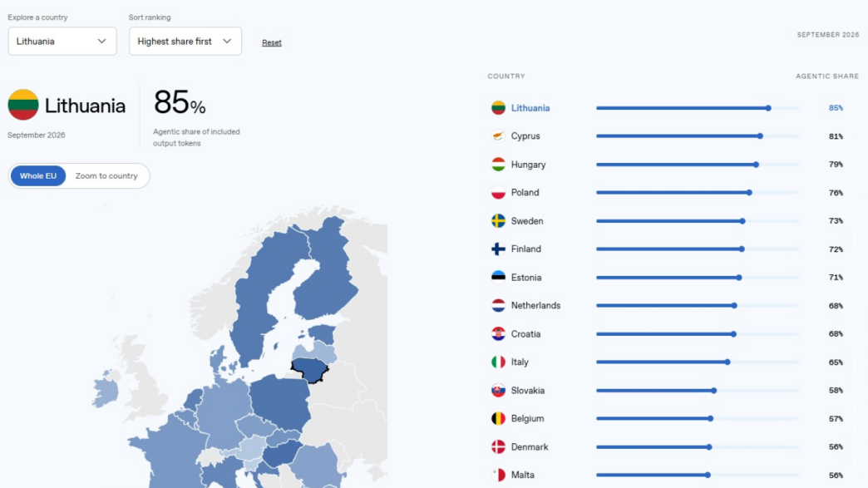Click the Slovakia flag icon
This screenshot has height=488, width=868.
point(498,390)
